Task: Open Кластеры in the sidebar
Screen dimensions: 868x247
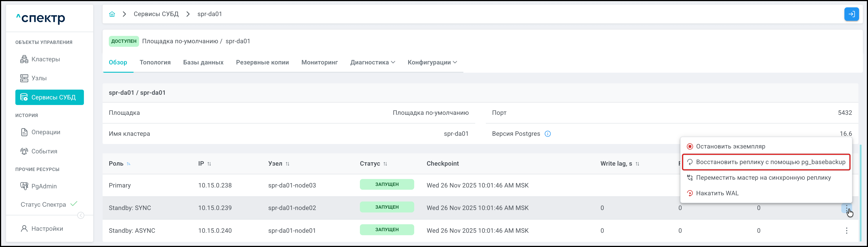Action: pos(45,59)
